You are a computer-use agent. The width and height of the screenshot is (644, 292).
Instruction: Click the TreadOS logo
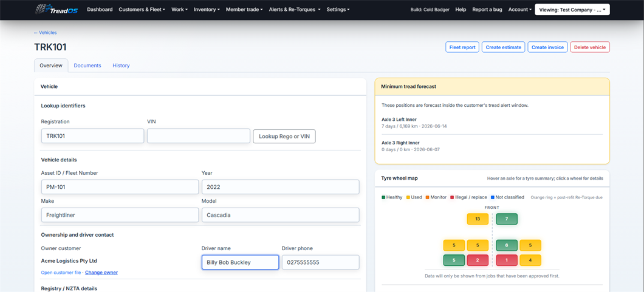(x=57, y=10)
